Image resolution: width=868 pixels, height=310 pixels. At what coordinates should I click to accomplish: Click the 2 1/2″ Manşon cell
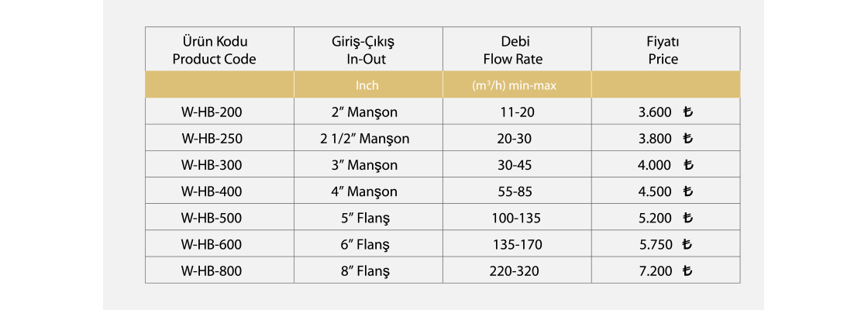[363, 139]
